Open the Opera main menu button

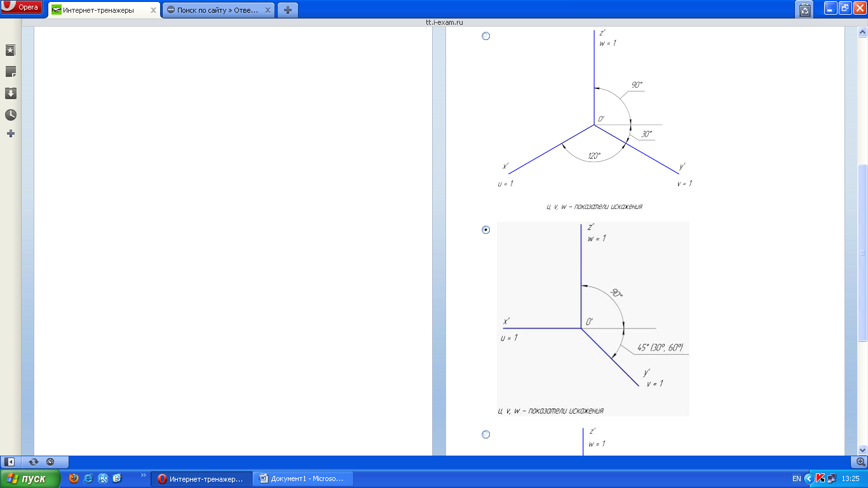tap(22, 8)
